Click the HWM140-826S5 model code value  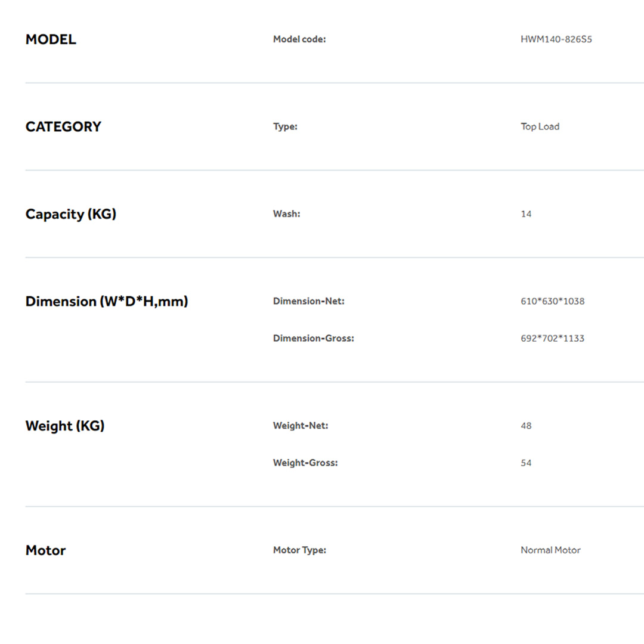[x=556, y=39]
